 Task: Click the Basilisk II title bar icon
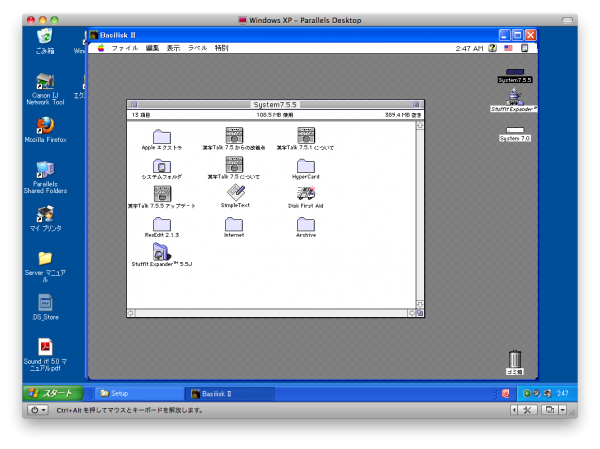(x=94, y=35)
